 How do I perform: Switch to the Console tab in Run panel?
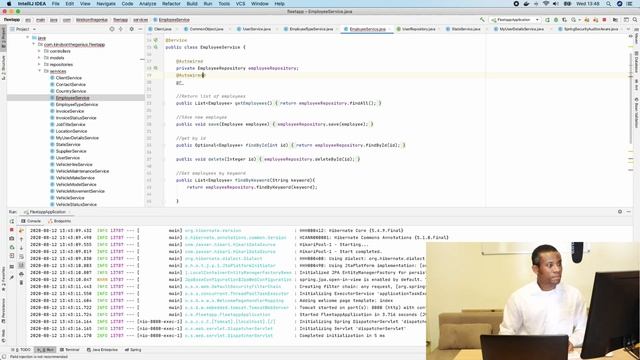coord(31,221)
